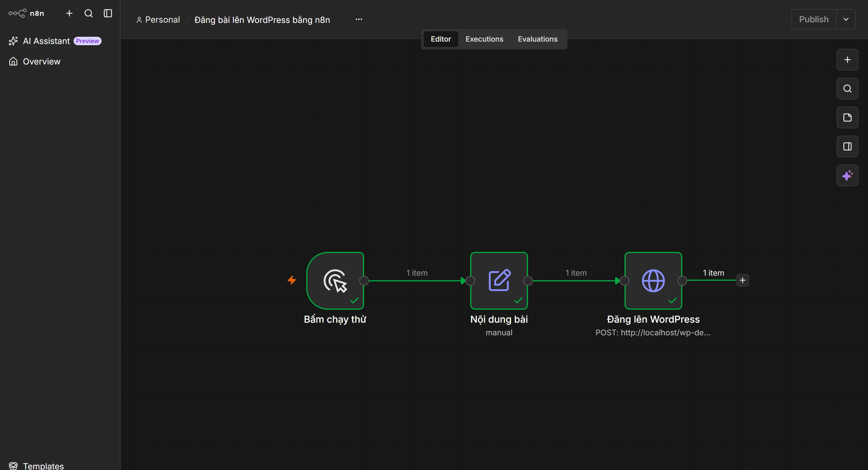Open the Personal project breadcrumb

(158, 20)
